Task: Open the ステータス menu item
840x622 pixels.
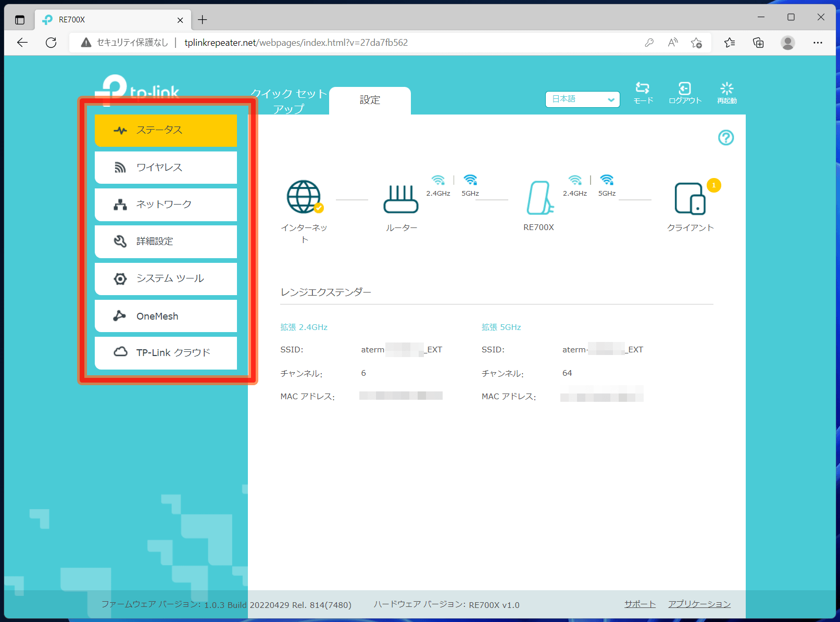Action: click(166, 130)
